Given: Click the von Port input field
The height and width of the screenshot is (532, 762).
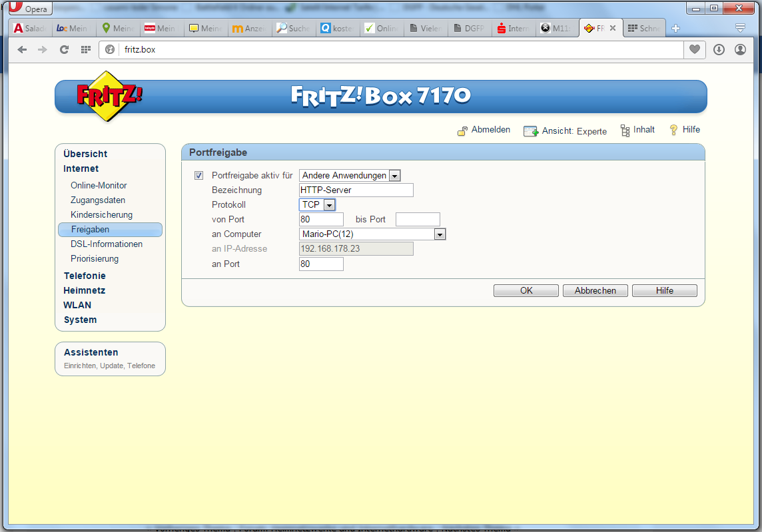Looking at the screenshot, I should click(x=321, y=220).
